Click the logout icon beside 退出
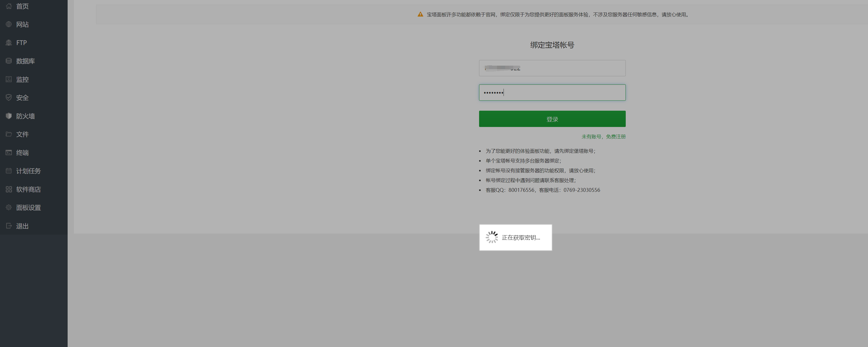Viewport: 868px width, 347px height. pyautogui.click(x=9, y=226)
